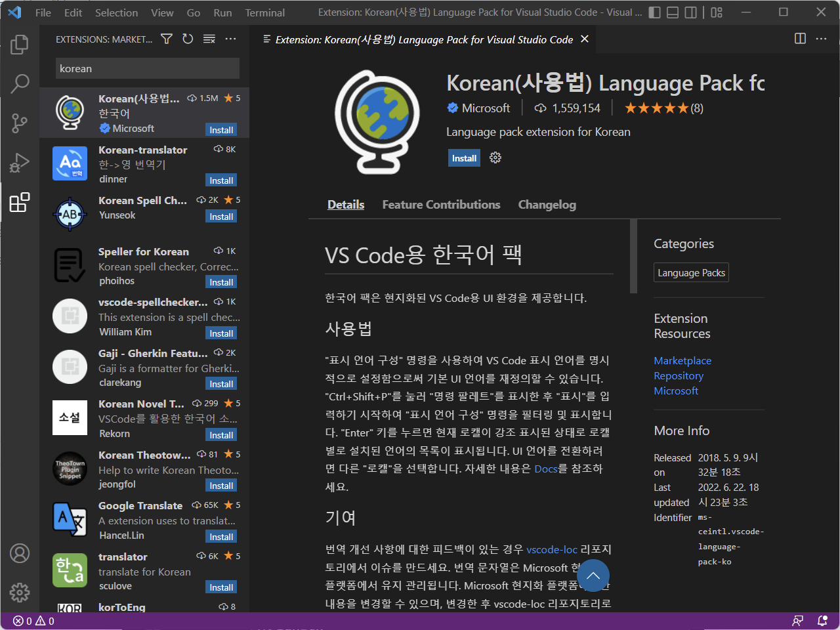Open Source Control view
Screen dimensions: 840x630
tap(20, 123)
